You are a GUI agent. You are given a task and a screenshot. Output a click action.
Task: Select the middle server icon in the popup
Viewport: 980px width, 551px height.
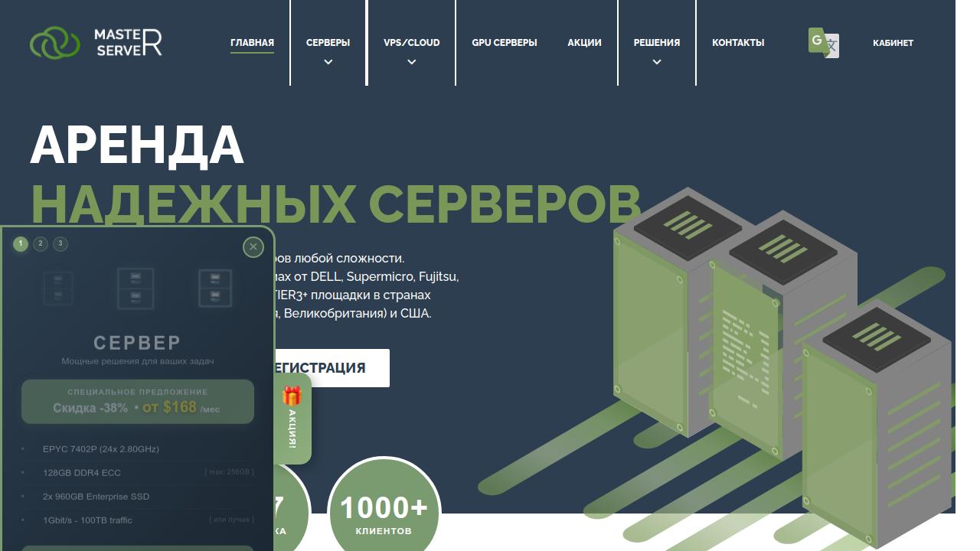click(136, 288)
